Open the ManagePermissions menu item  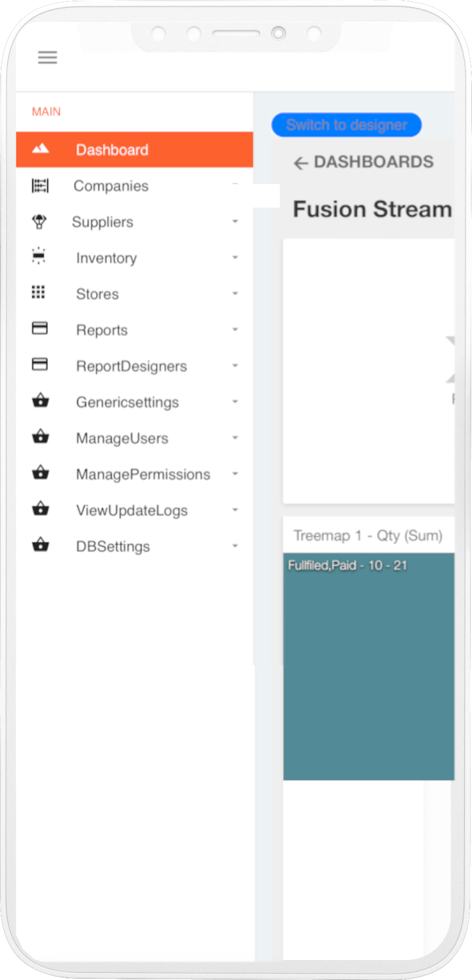click(x=143, y=474)
